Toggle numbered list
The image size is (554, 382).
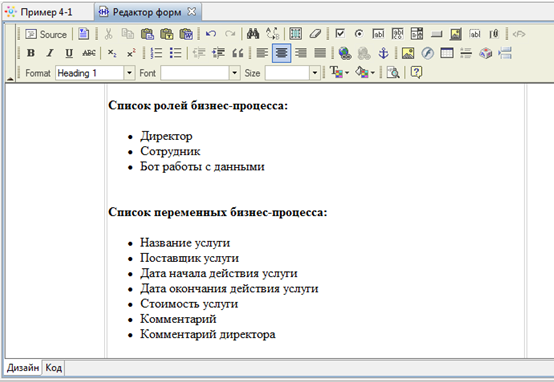pos(156,53)
